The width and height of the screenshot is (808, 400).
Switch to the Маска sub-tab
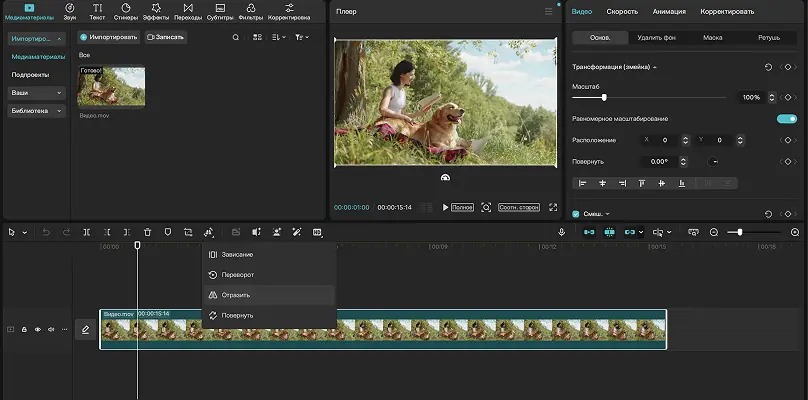click(x=712, y=38)
